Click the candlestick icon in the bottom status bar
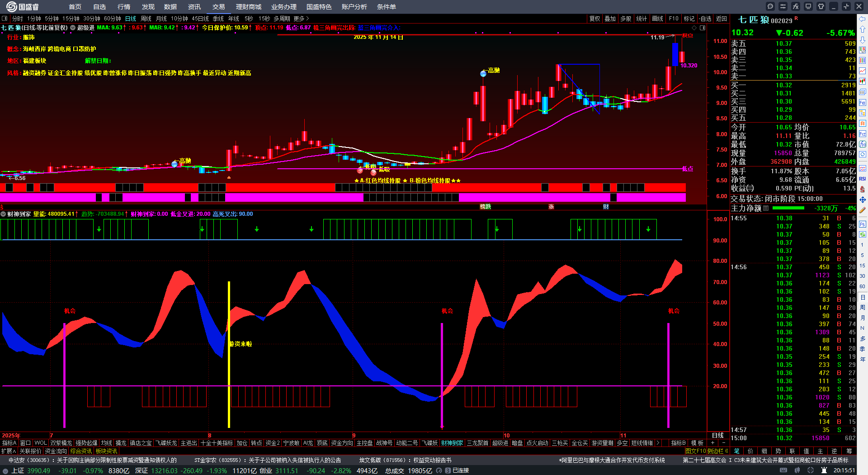868x475 pixels. pyautogui.click(x=797, y=470)
